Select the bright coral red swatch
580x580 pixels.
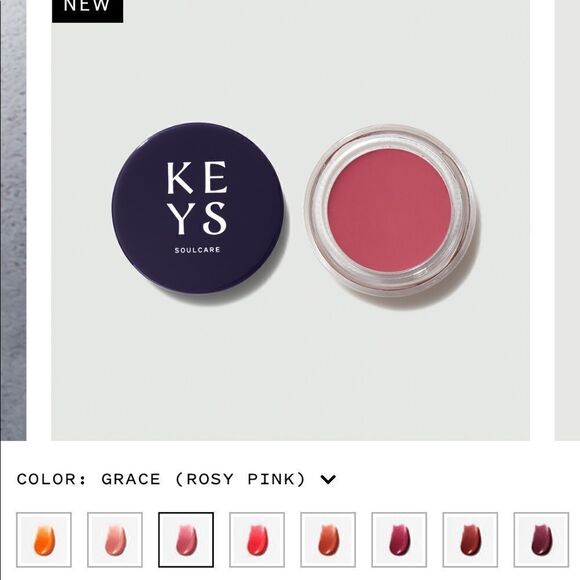(x=257, y=540)
